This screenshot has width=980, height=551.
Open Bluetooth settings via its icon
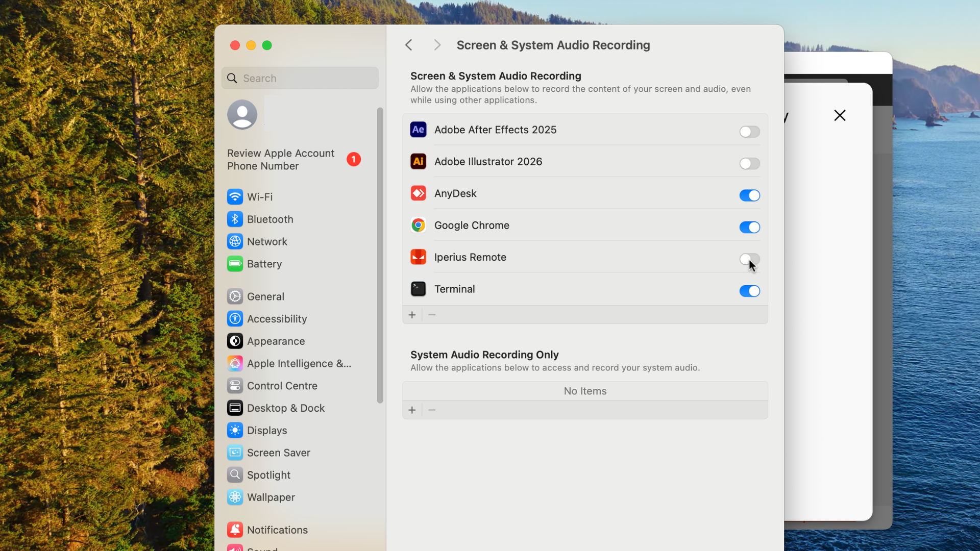[235, 219]
